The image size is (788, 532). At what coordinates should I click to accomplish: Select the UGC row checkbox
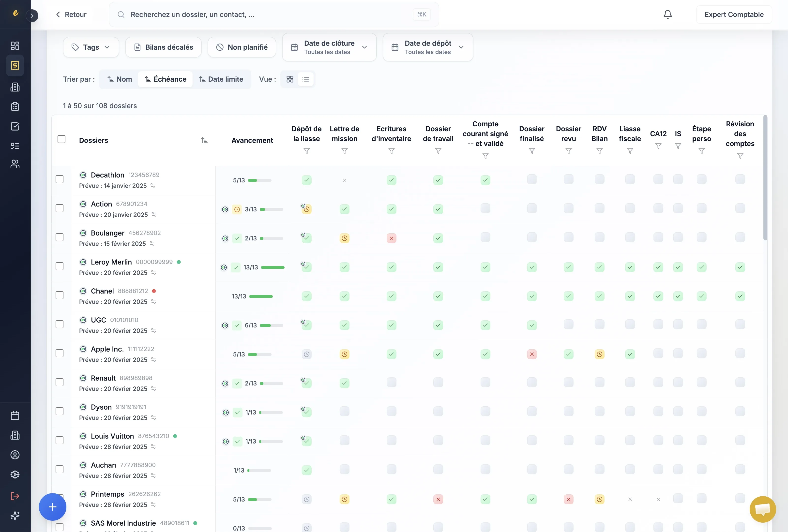tap(60, 324)
